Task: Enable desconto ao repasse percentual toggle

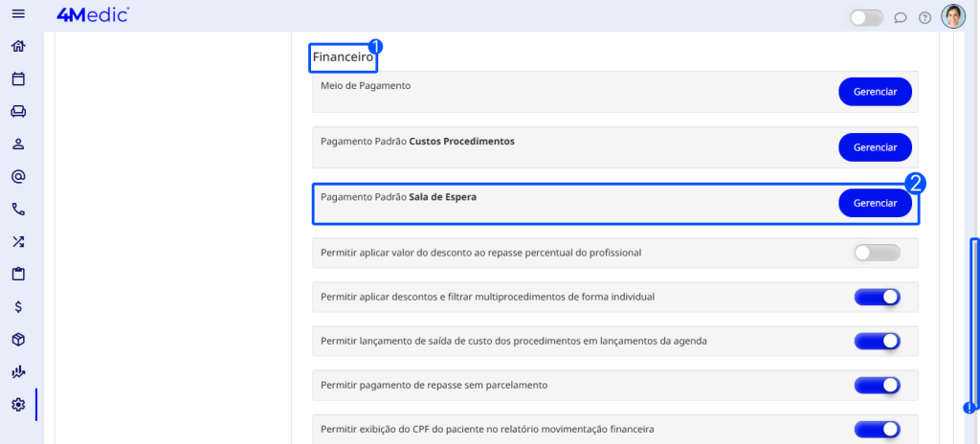Action: pyautogui.click(x=877, y=253)
